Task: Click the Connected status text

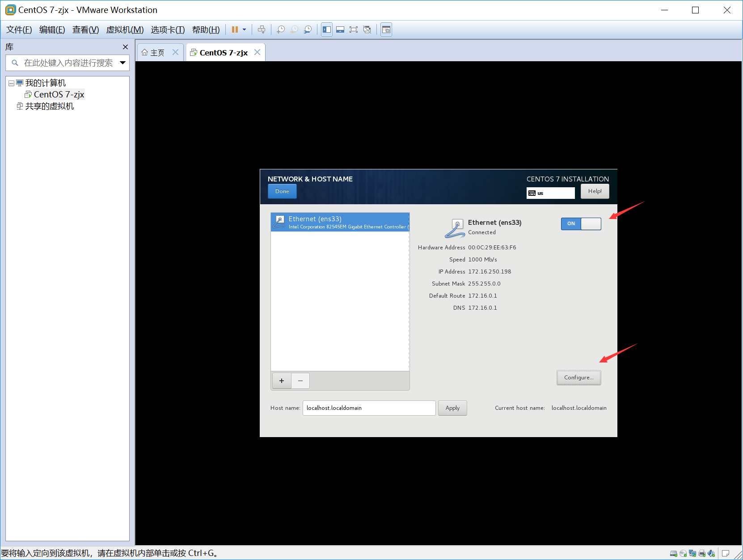Action: tap(482, 232)
